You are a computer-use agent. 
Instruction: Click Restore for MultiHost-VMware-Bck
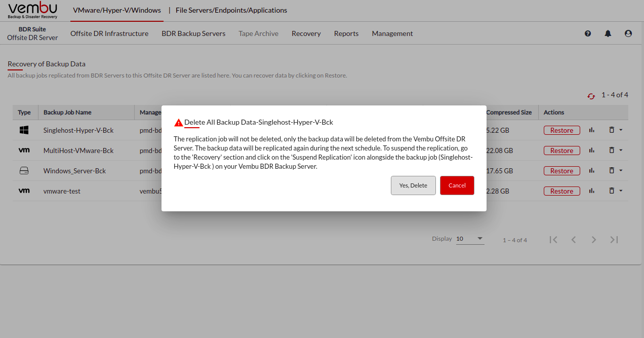tap(561, 151)
